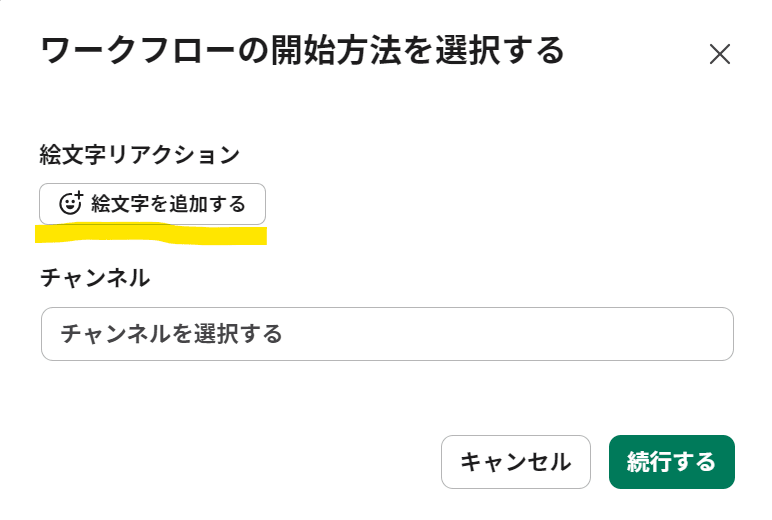The height and width of the screenshot is (520, 772).
Task: Dismiss the dialog using the X icon
Action: point(720,54)
